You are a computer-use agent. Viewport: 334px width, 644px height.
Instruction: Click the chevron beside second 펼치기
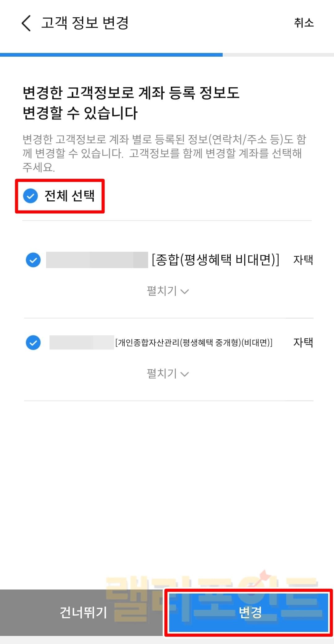tap(185, 374)
